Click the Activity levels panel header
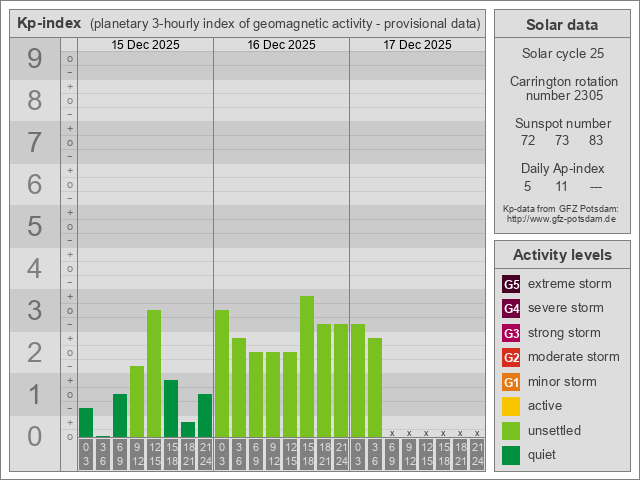Viewport: 640px width, 480px height. 561,254
